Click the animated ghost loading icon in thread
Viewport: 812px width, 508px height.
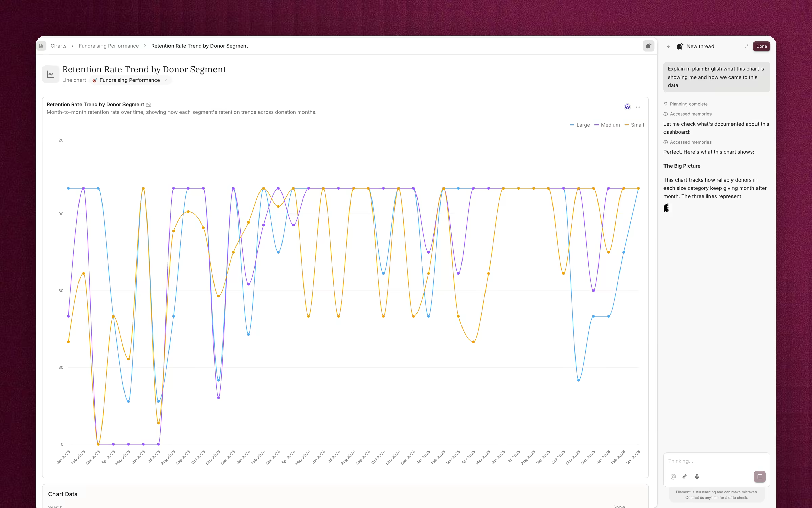[666, 208]
